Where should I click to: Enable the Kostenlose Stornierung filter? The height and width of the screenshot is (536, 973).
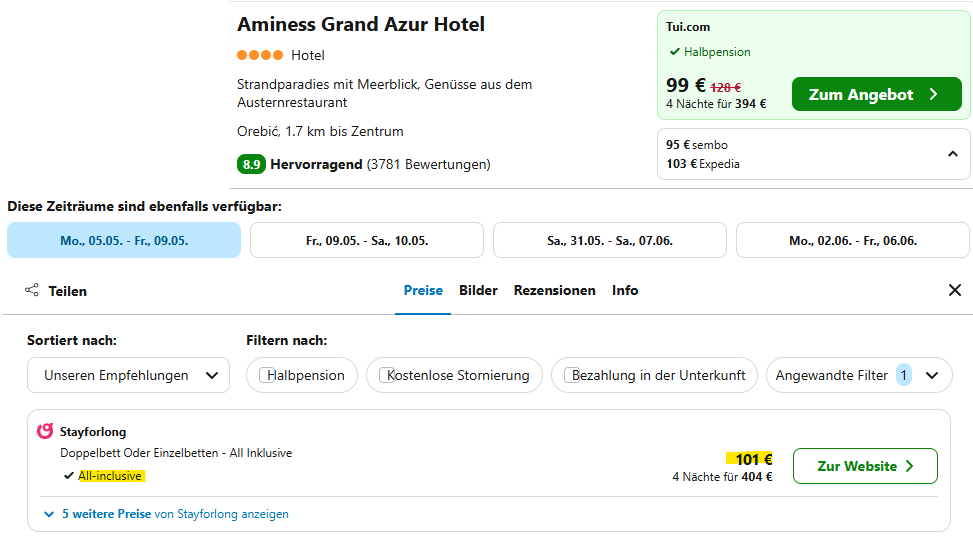[x=386, y=375]
